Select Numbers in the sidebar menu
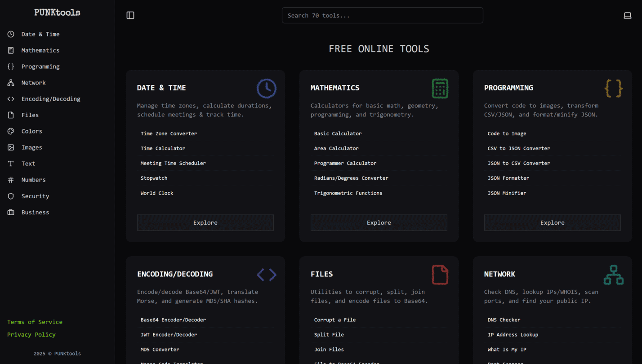The width and height of the screenshot is (642, 364). click(x=33, y=180)
